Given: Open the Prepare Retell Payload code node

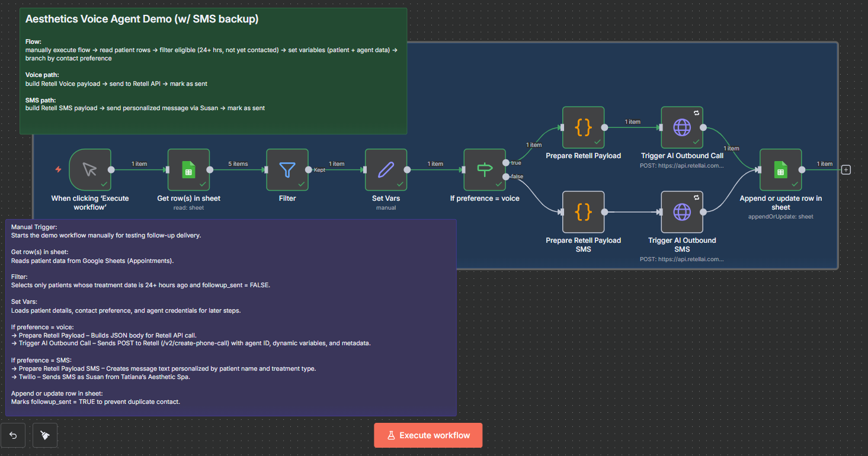Looking at the screenshot, I should 583,127.
